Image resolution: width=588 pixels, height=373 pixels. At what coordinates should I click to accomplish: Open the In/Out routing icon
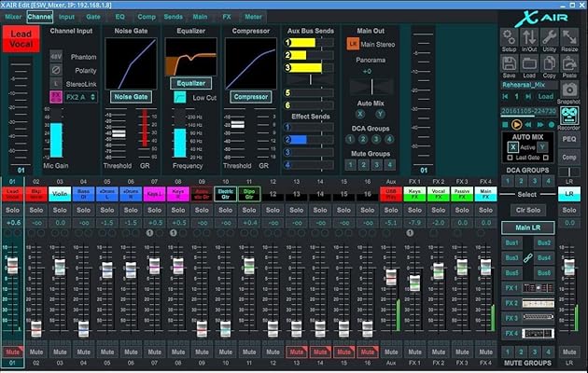[x=529, y=37]
